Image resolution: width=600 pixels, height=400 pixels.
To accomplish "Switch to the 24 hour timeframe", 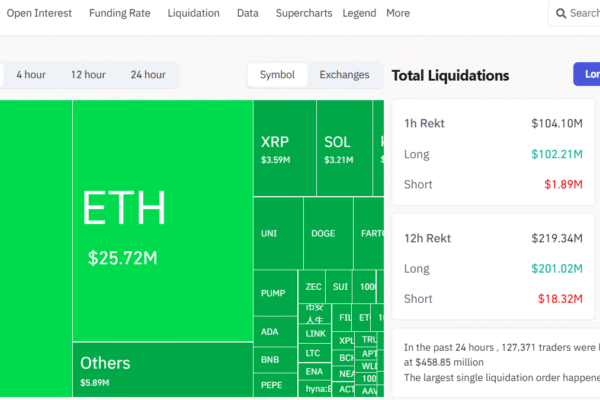I will (x=148, y=75).
